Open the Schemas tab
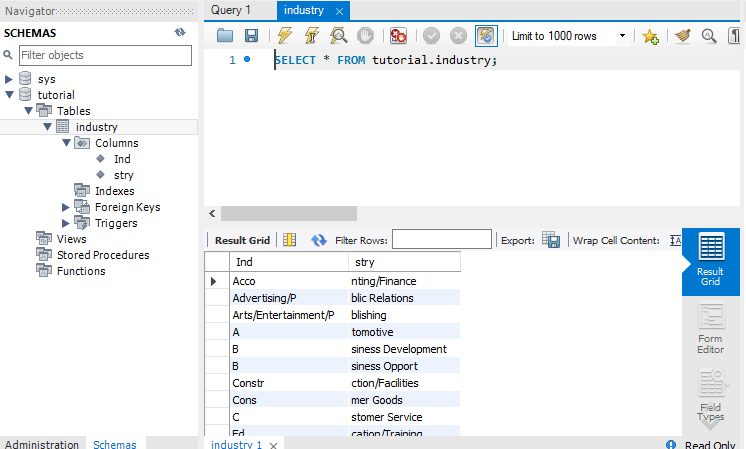The image size is (746, 449). [x=115, y=444]
